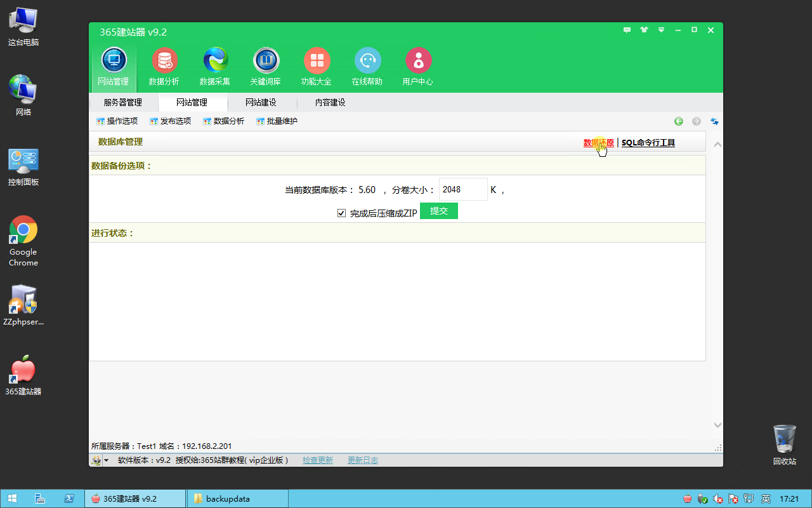The width and height of the screenshot is (812, 508).
Task: Click the skin (shirt) icon in title bar
Action: click(645, 30)
